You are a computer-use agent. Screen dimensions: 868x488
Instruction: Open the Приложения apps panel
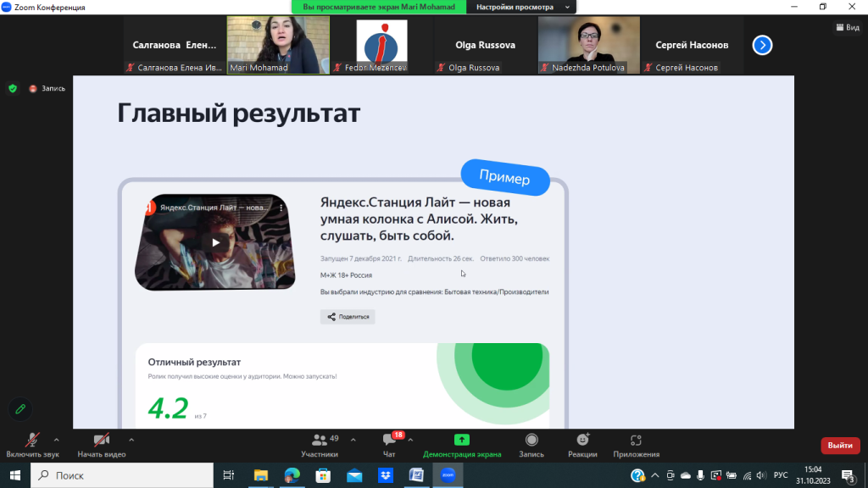pyautogui.click(x=636, y=446)
